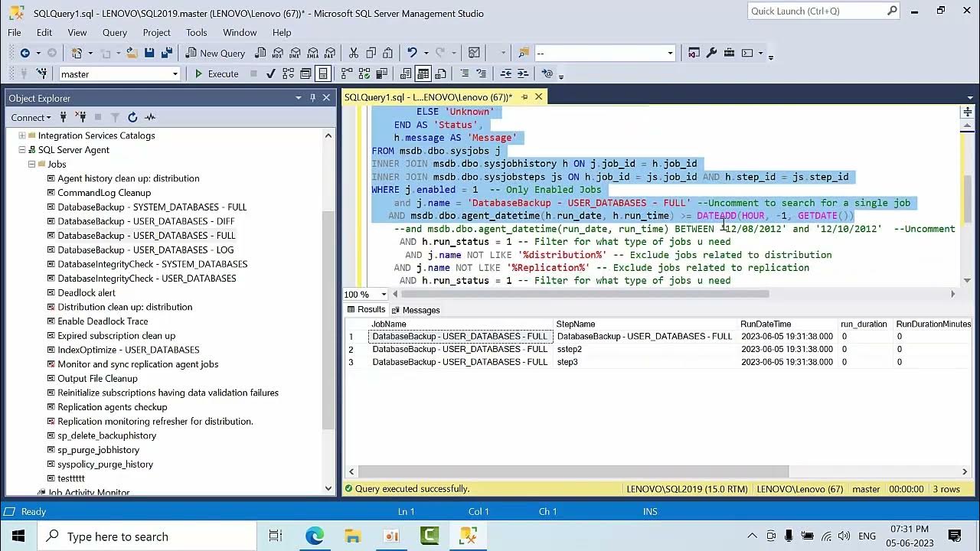Click the Paste icon in toolbar
This screenshot has height=551, width=980.
pos(388,53)
